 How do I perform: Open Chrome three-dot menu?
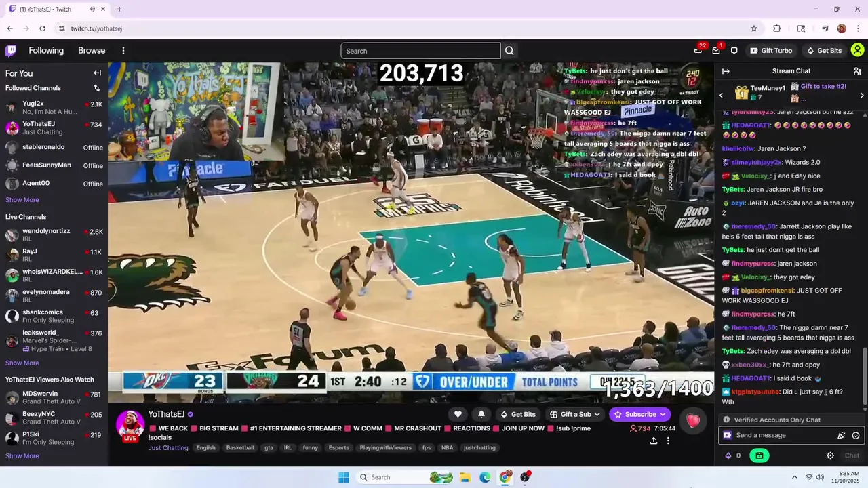pos(859,28)
